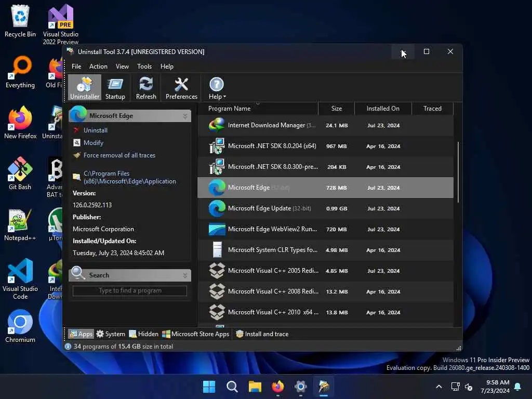Screen dimensions: 532x399
Task: Switch to the Apps tab
Action: coord(81,334)
